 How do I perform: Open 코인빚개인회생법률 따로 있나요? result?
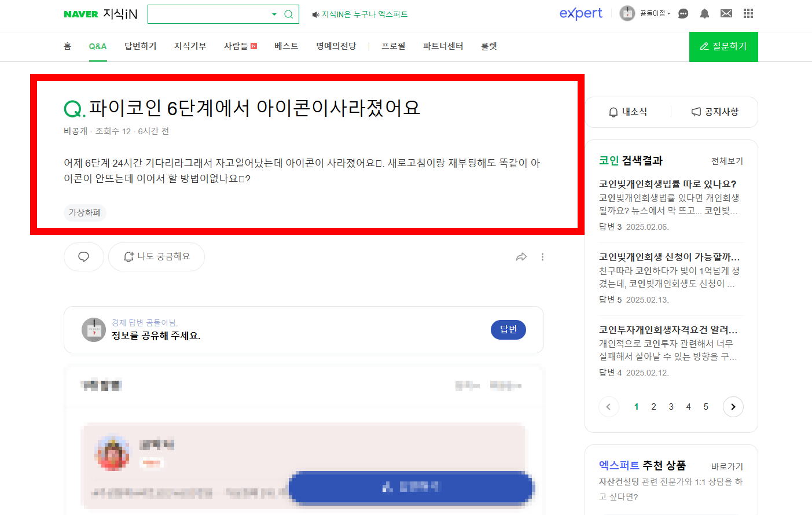pos(668,184)
